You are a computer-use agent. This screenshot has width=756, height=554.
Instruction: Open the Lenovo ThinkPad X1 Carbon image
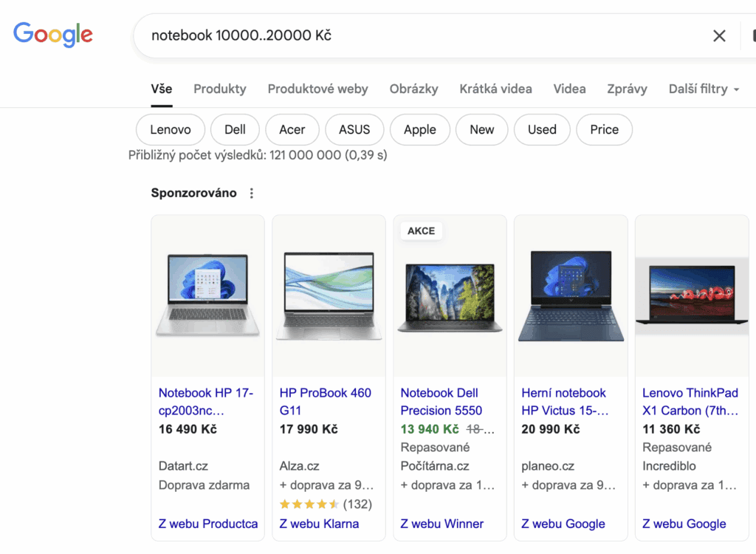click(x=692, y=295)
